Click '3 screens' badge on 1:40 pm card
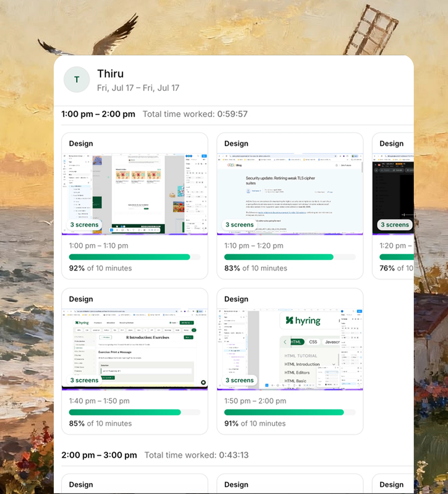The image size is (448, 494). pos(84,380)
